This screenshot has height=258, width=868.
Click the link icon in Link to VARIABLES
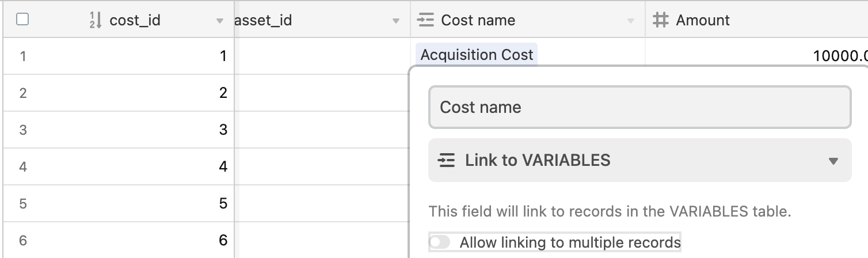(x=447, y=160)
